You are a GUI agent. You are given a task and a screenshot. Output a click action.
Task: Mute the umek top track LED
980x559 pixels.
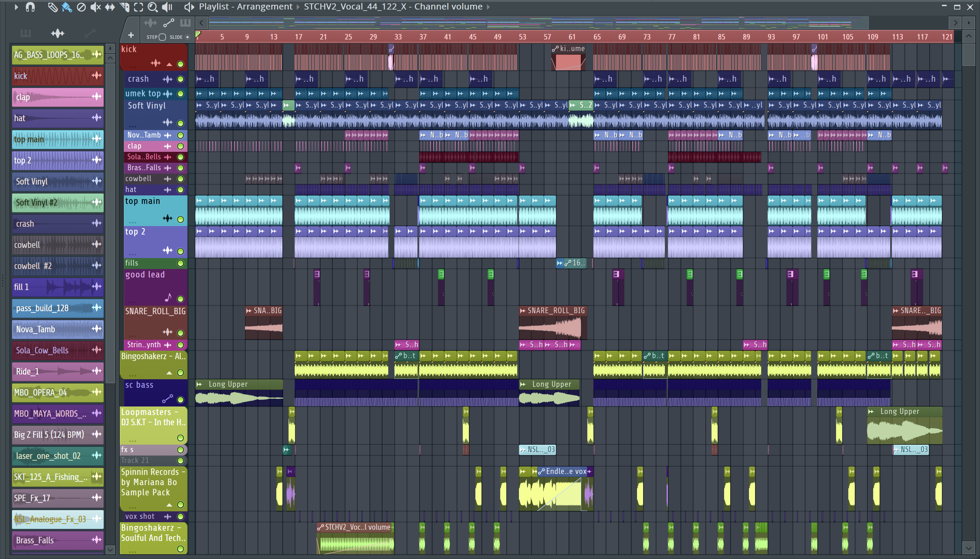click(x=180, y=94)
